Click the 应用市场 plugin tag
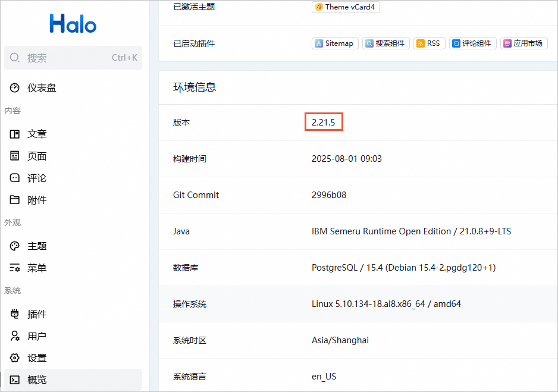558x392 pixels. pos(523,43)
